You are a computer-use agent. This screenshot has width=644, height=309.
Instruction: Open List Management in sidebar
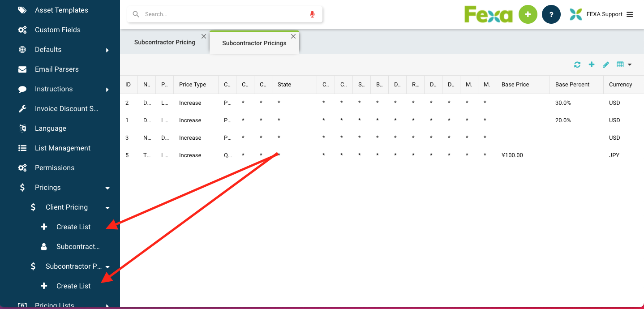click(62, 148)
